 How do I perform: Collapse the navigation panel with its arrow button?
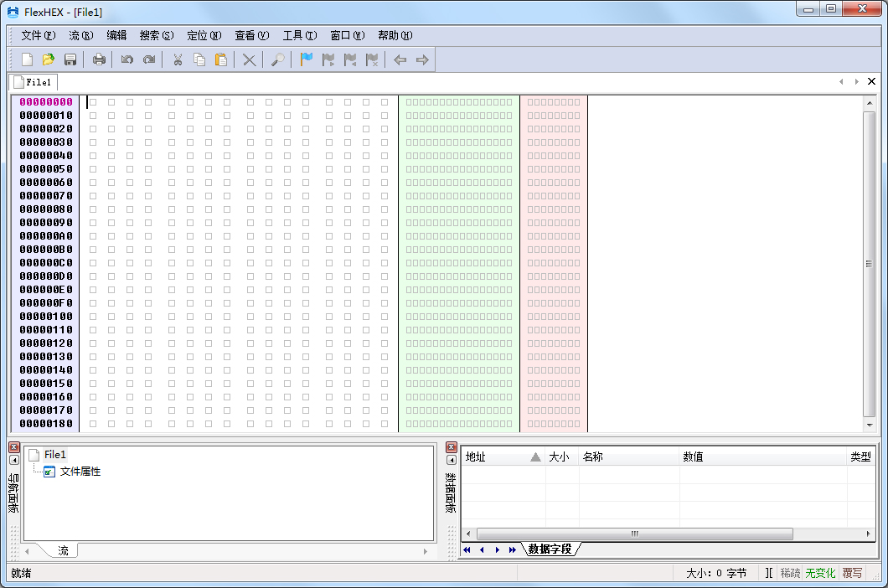(x=14, y=460)
